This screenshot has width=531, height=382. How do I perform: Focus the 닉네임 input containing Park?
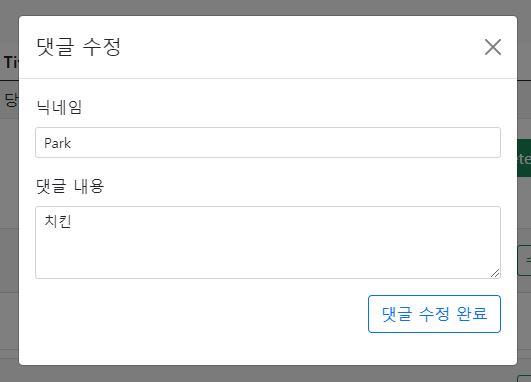tap(268, 143)
